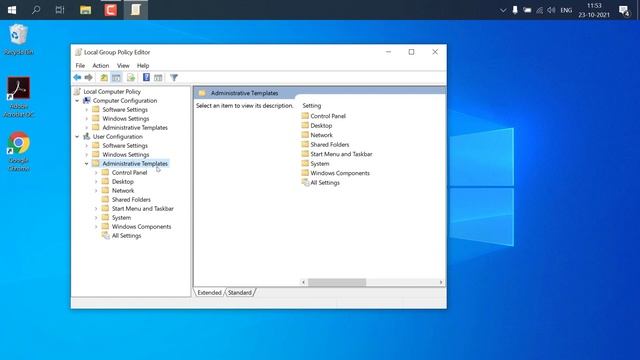This screenshot has height=360, width=640.
Task: Toggle the Show/Hide Action Pane toolbar icon
Action: tap(158, 78)
